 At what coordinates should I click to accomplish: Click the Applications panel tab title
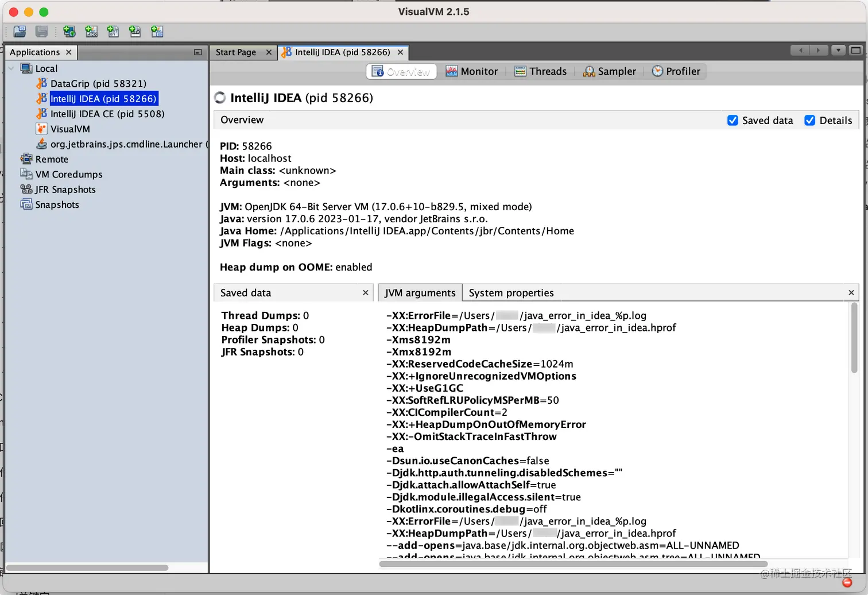click(x=35, y=52)
